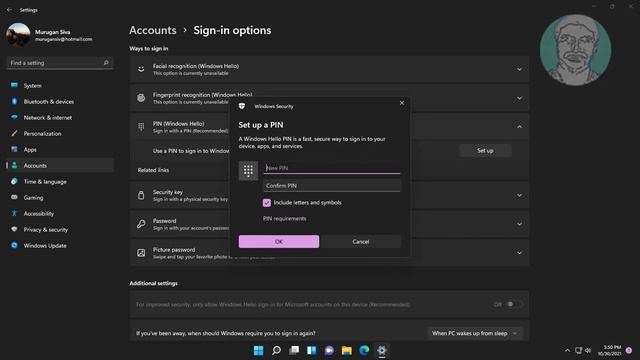Screen dimensions: 640x360
Task: Click the Windows Security shield icon
Action: tap(242, 106)
